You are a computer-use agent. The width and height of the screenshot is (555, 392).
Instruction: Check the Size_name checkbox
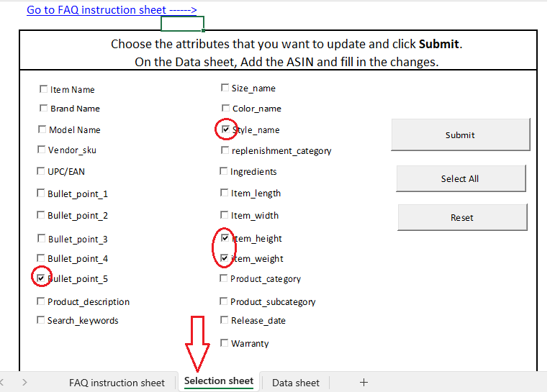[x=225, y=88]
